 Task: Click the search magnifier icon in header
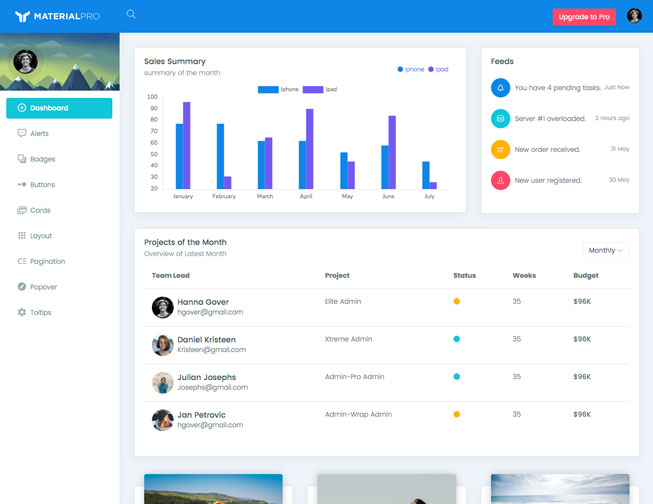click(x=131, y=15)
